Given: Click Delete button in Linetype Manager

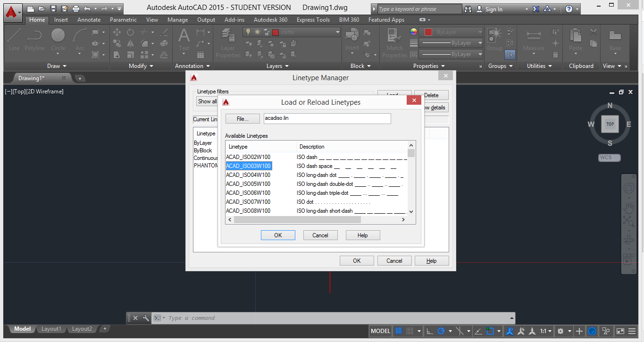Looking at the screenshot, I should [x=431, y=95].
